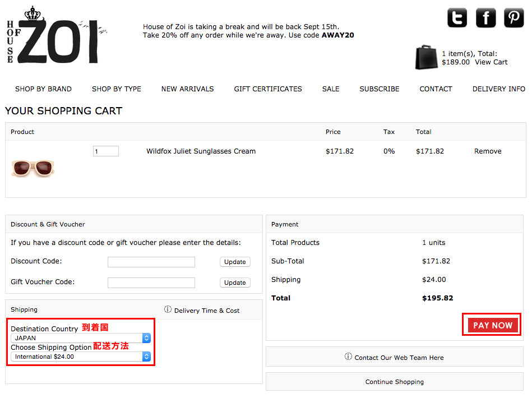Go to the Sale section
The image size is (532, 398).
(331, 89)
